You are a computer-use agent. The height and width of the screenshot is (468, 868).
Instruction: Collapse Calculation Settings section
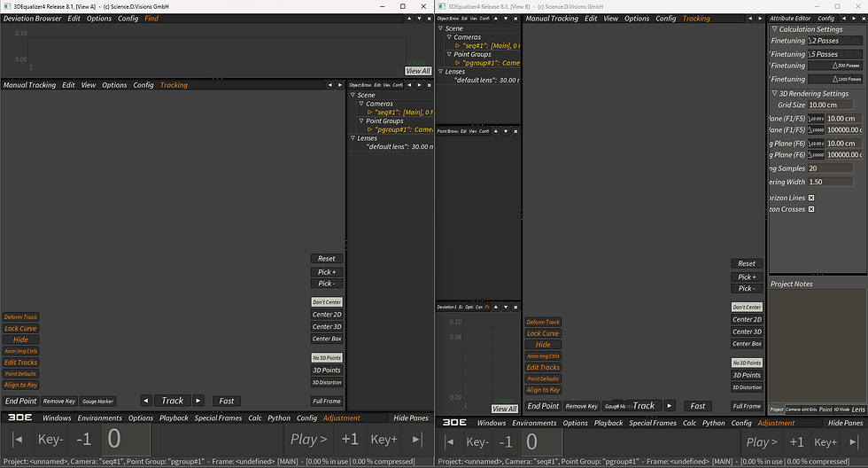point(775,28)
